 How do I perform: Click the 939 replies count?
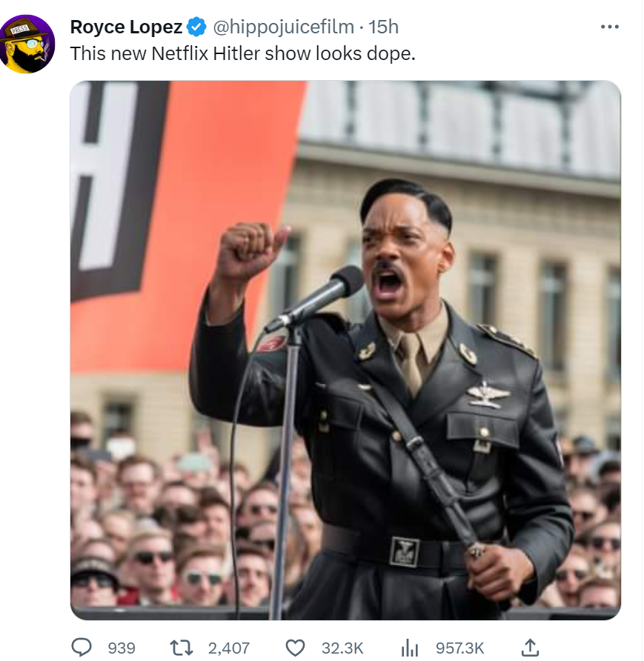[x=122, y=648]
